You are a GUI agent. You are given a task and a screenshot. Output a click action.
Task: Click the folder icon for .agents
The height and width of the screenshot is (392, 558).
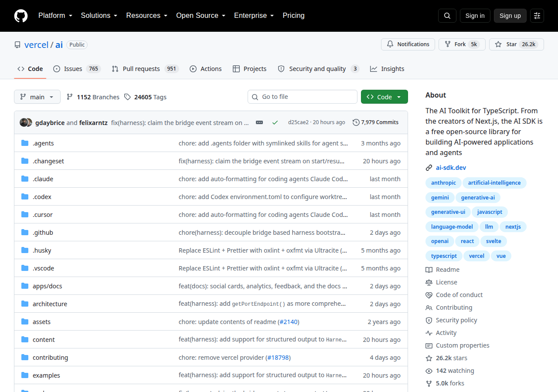[25, 143]
